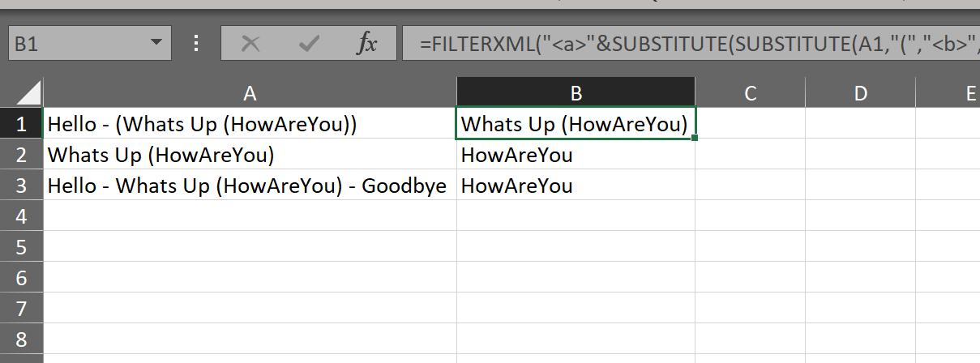This screenshot has height=363, width=980.
Task: Select row 3 header
Action: pyautogui.click(x=21, y=186)
